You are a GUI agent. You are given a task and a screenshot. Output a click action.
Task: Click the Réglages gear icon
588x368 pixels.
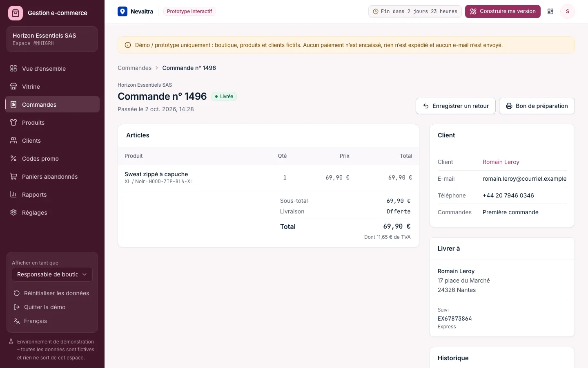click(x=13, y=212)
